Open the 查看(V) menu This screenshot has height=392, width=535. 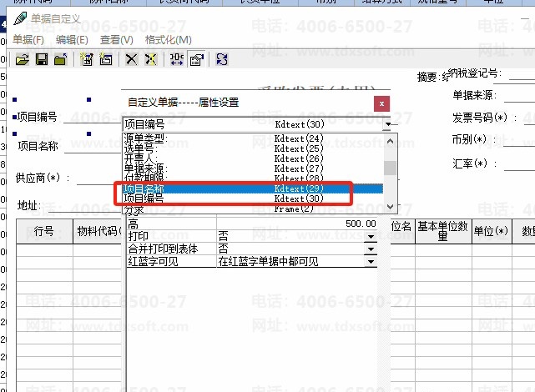click(116, 40)
